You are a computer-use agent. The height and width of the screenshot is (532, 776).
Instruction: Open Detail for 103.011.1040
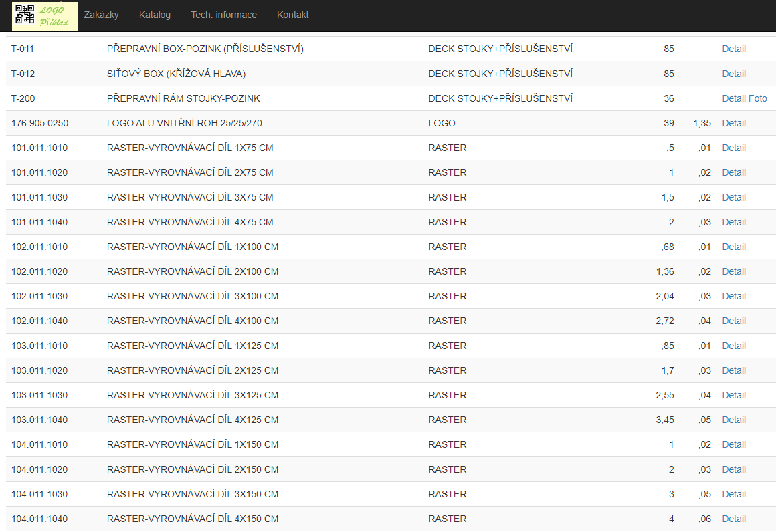click(733, 420)
